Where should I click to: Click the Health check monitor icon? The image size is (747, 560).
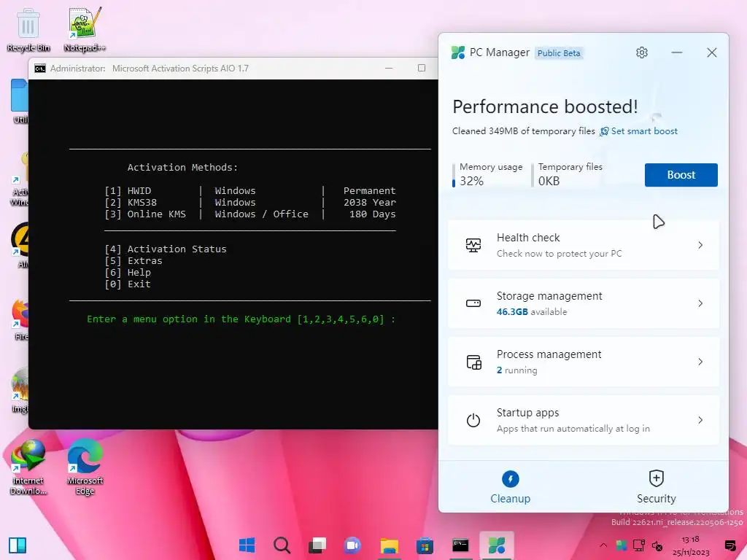(x=473, y=245)
